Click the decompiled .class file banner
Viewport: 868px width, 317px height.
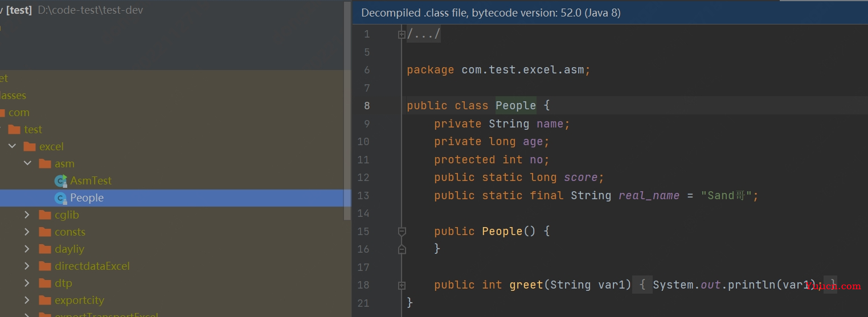(x=610, y=13)
